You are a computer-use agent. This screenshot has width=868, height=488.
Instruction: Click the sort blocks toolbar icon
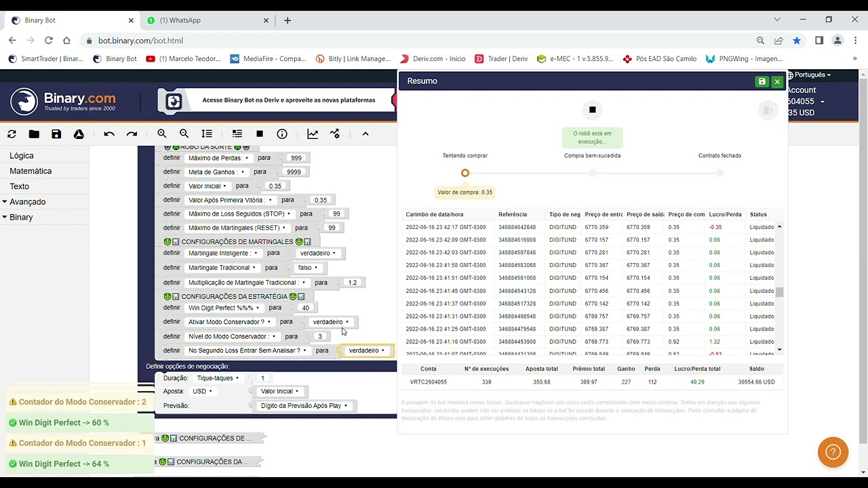click(x=207, y=134)
